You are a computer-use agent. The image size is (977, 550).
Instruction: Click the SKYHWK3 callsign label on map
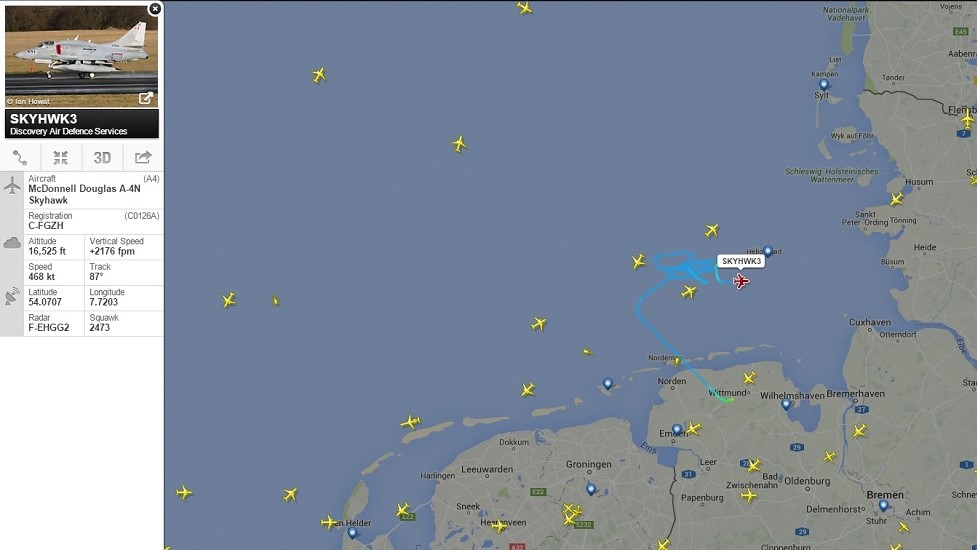click(x=741, y=261)
